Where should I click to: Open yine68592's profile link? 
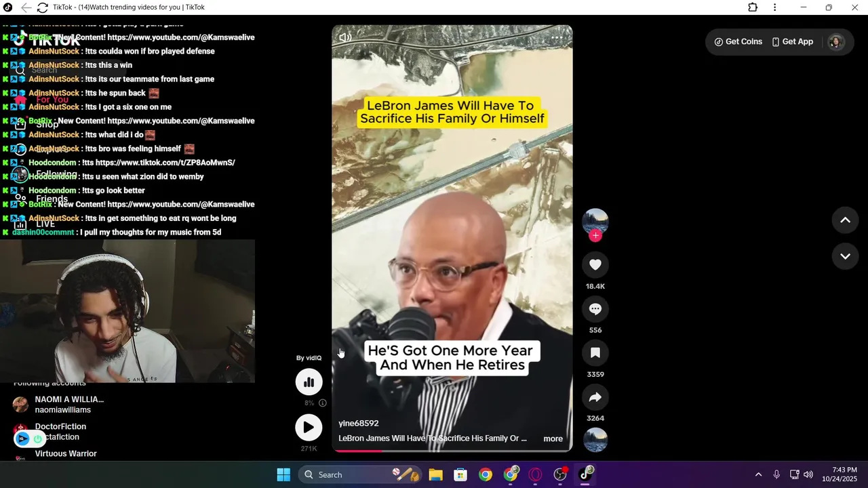pos(359,423)
